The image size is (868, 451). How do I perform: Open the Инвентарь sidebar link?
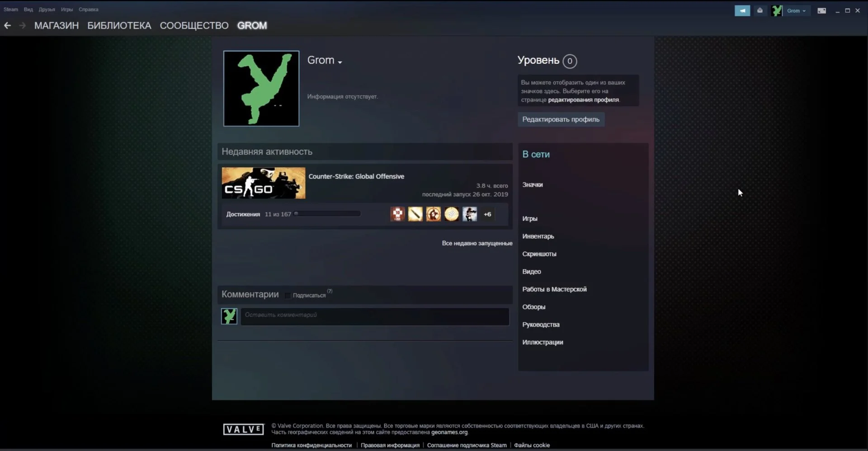538,236
